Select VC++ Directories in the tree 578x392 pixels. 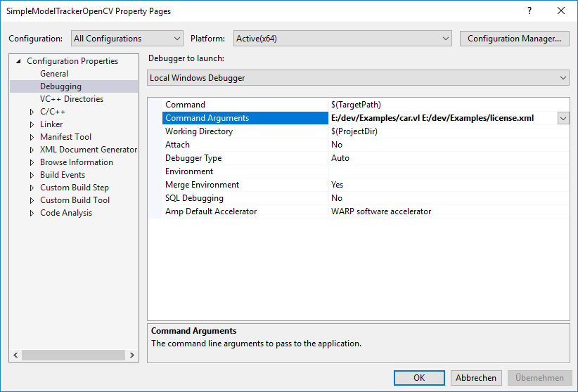coord(72,99)
